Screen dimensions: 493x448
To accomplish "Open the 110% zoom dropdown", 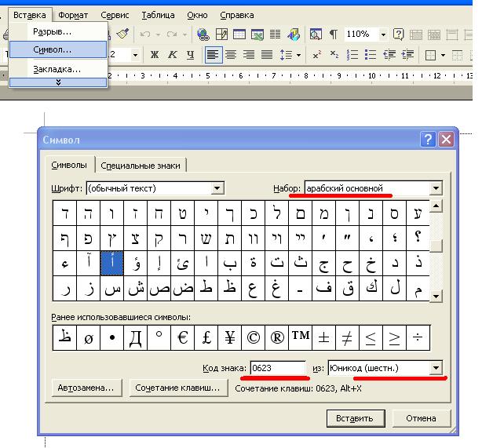I will coord(383,35).
